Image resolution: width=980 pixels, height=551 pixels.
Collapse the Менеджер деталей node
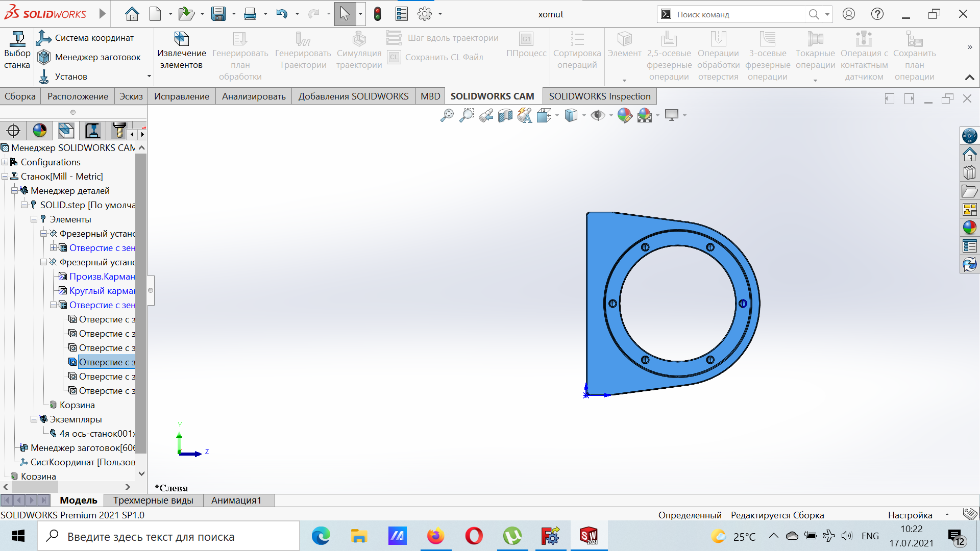(15, 191)
